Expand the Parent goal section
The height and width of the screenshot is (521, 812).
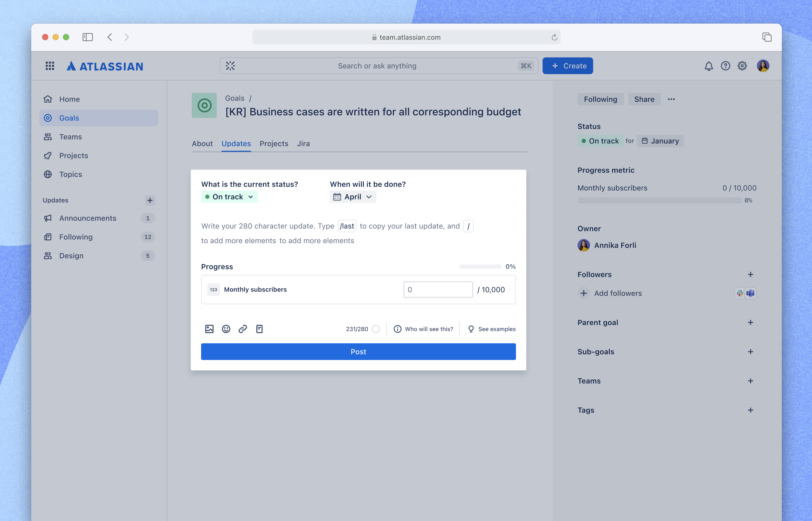pos(750,323)
